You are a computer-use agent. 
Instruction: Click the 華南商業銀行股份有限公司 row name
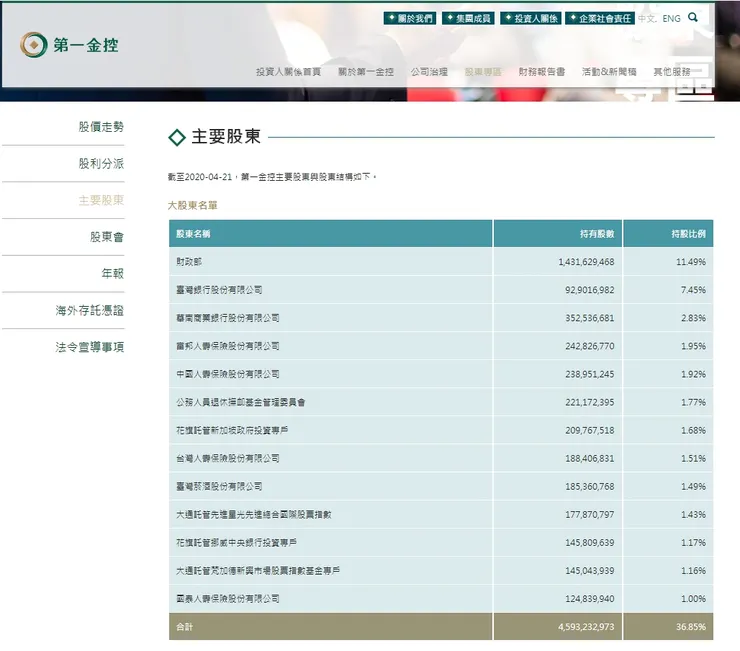point(227,318)
